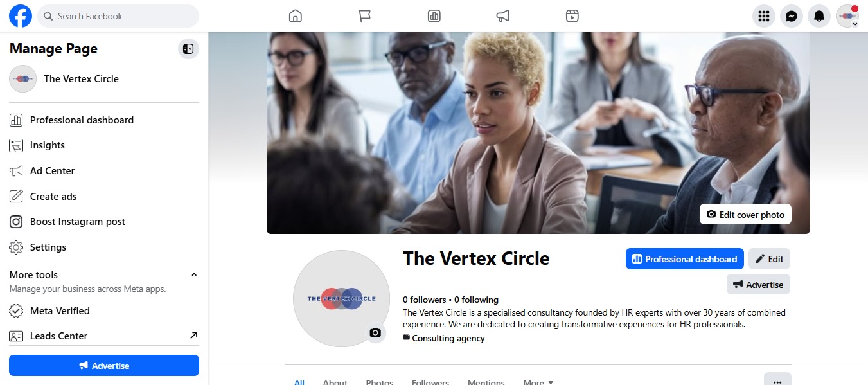Expand the More tab dropdown
868x385 pixels.
[538, 382]
